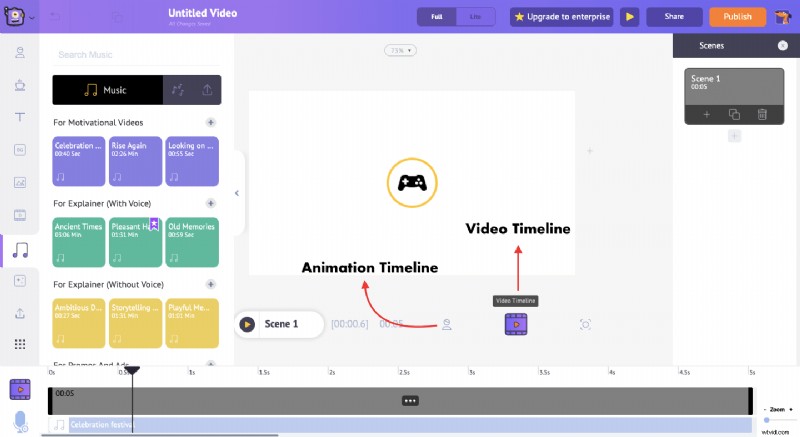Click the zoom plus button on timeline

point(791,409)
